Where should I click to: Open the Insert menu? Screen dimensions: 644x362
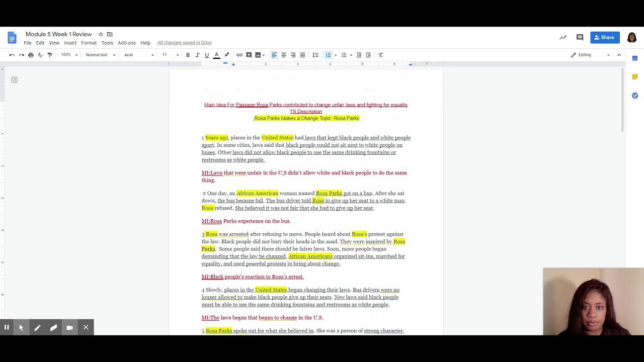pos(70,43)
